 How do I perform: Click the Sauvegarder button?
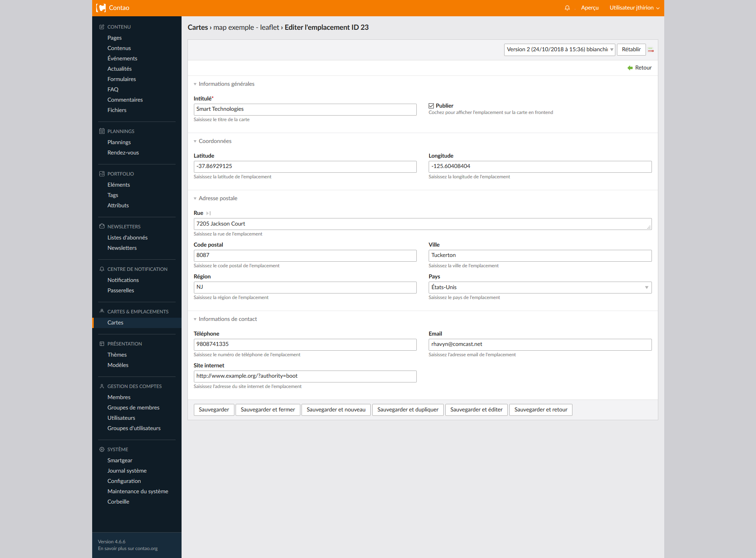[x=214, y=410]
